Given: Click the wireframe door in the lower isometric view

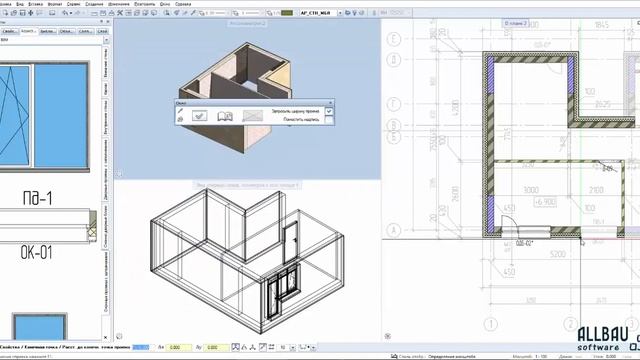Looking at the screenshot, I should 290,243.
